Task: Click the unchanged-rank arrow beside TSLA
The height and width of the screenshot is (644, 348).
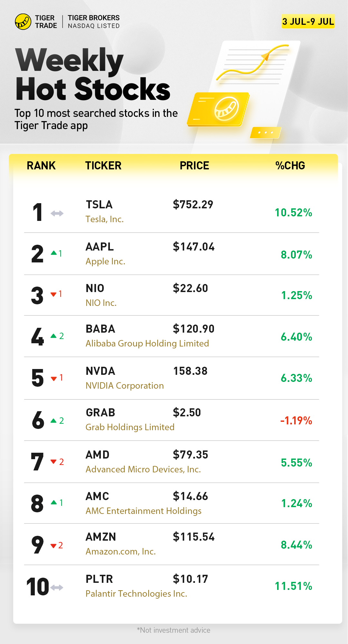Action: pos(57,213)
